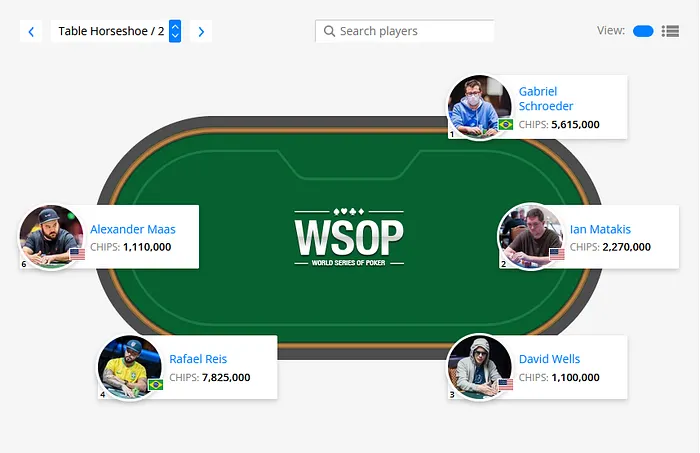Click the search magnifier icon

click(329, 31)
